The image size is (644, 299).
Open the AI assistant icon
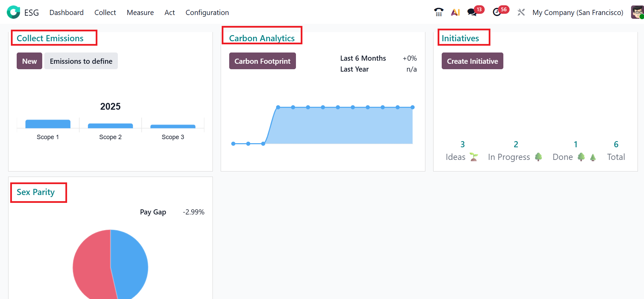pos(455,12)
